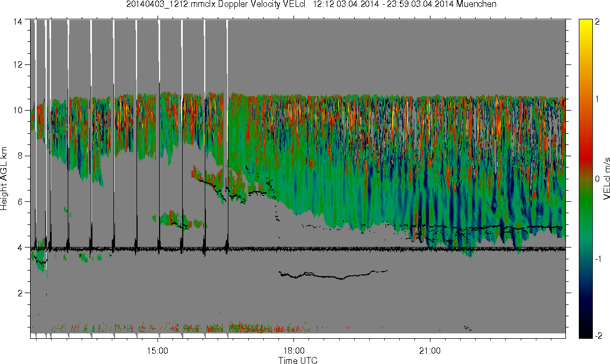Click the colorbar label 'VELcl m/s'

pos(606,179)
